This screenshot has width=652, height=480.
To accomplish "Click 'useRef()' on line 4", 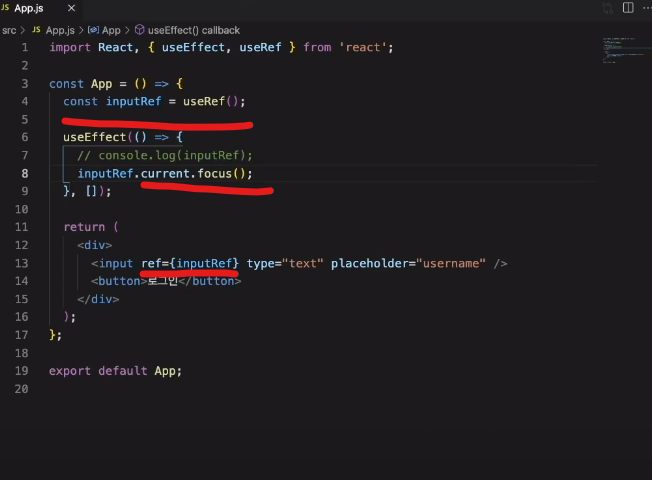I will [x=211, y=101].
